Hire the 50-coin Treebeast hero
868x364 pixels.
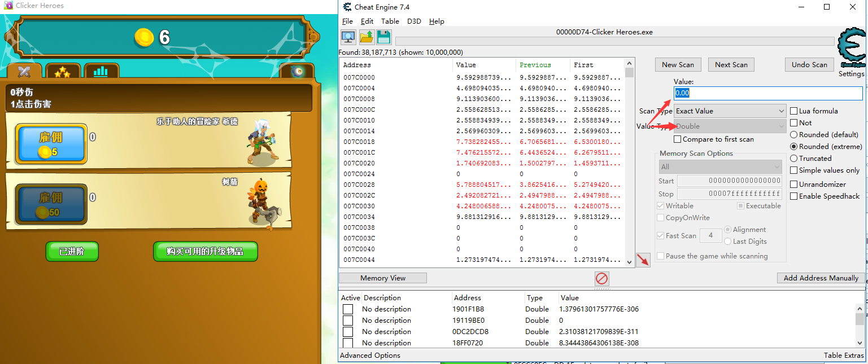click(x=51, y=204)
